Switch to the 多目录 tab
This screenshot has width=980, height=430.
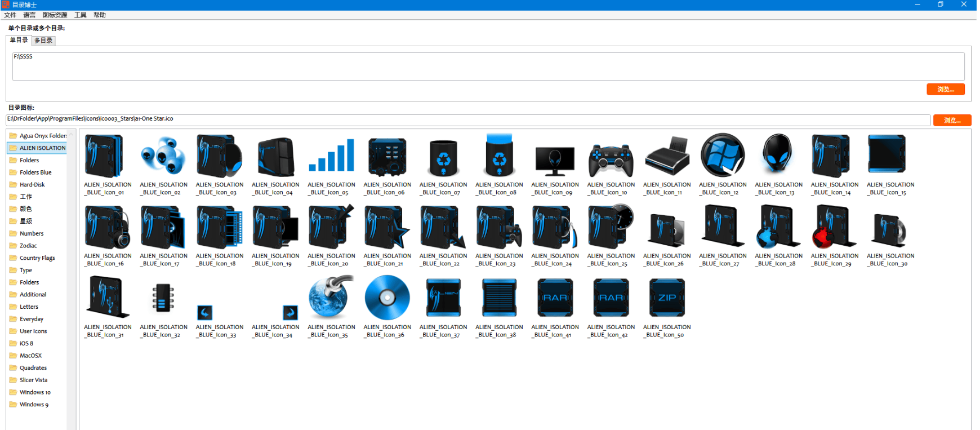coord(43,41)
